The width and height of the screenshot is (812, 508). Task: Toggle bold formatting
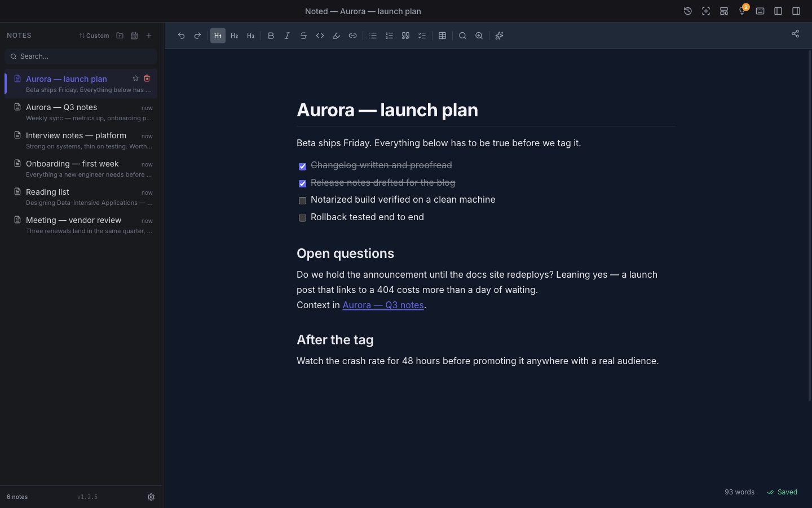coord(271,36)
